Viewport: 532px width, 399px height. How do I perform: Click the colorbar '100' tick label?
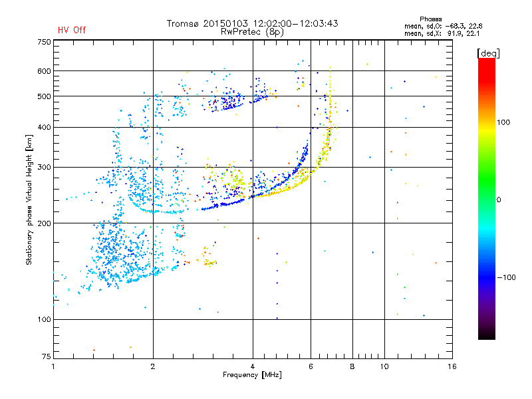coord(503,122)
